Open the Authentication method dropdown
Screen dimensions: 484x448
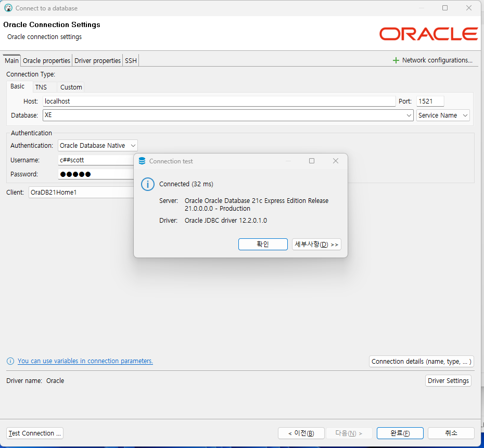coord(97,145)
